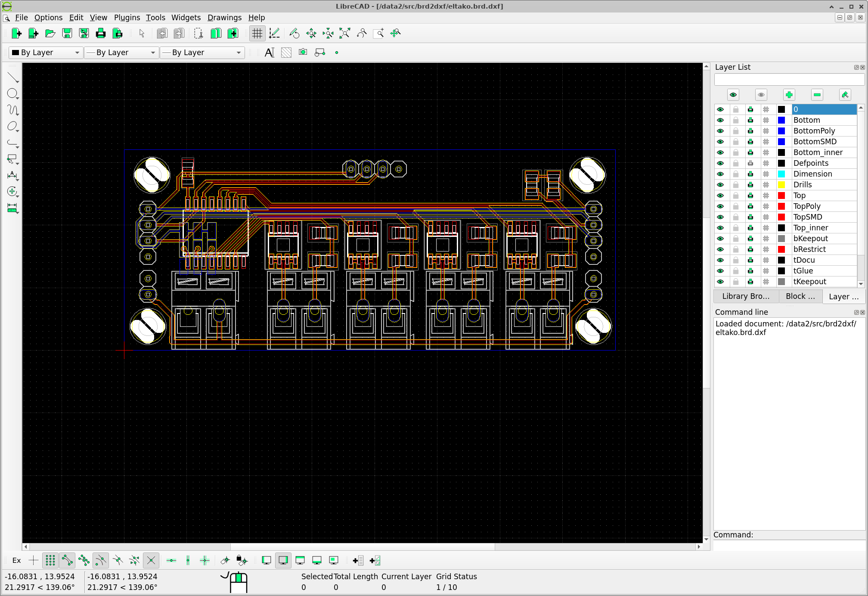Toggle lock on the TopPoly layer
This screenshot has height=596, width=868.
(x=736, y=206)
